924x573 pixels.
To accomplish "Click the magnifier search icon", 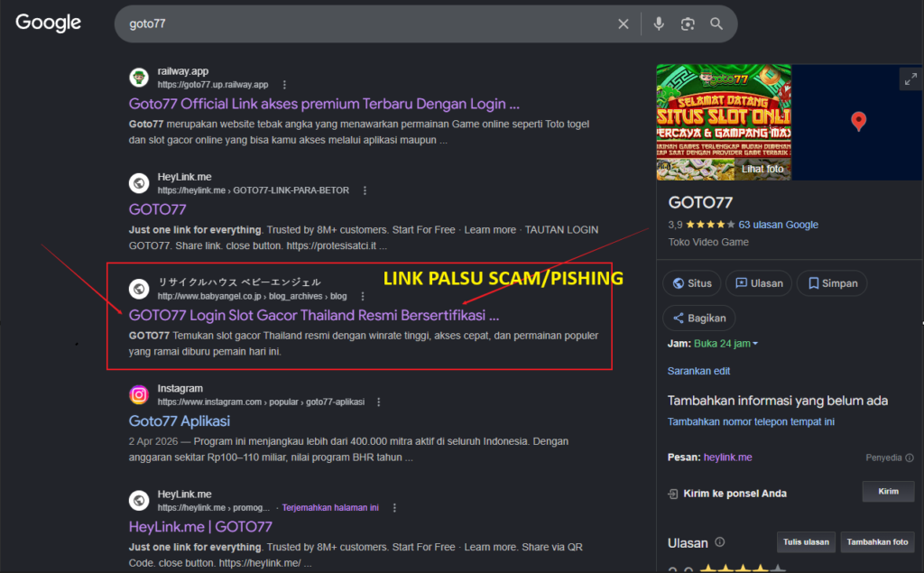I will [716, 23].
